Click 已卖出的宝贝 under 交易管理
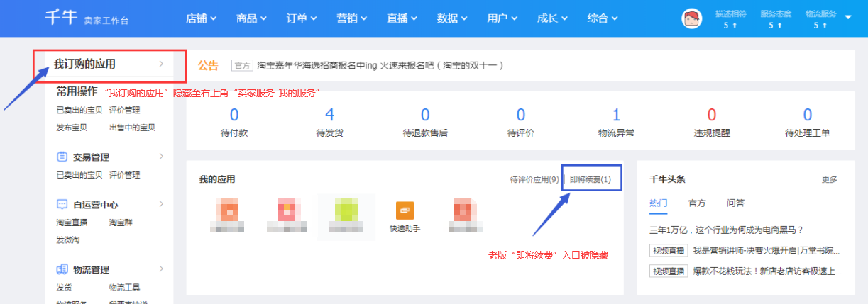Image resolution: width=868 pixels, height=304 pixels. (x=79, y=175)
